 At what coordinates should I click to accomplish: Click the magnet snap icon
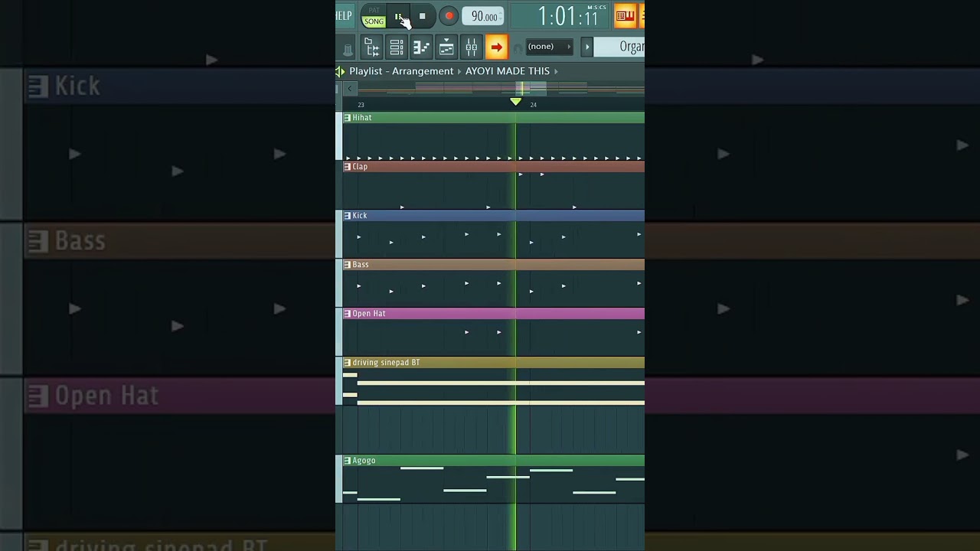pyautogui.click(x=518, y=48)
